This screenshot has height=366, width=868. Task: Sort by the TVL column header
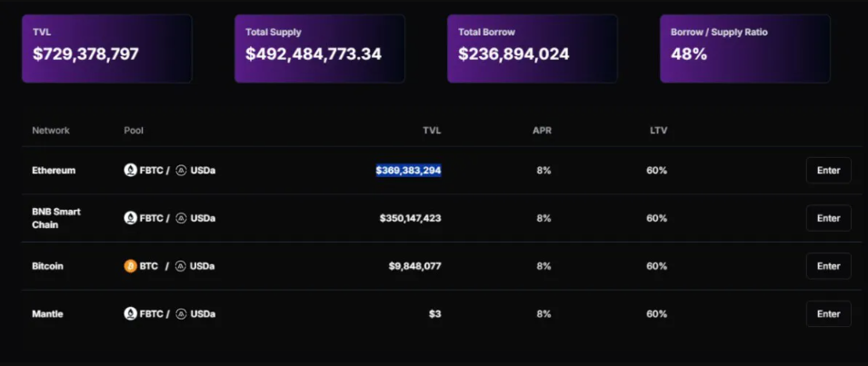click(x=432, y=131)
